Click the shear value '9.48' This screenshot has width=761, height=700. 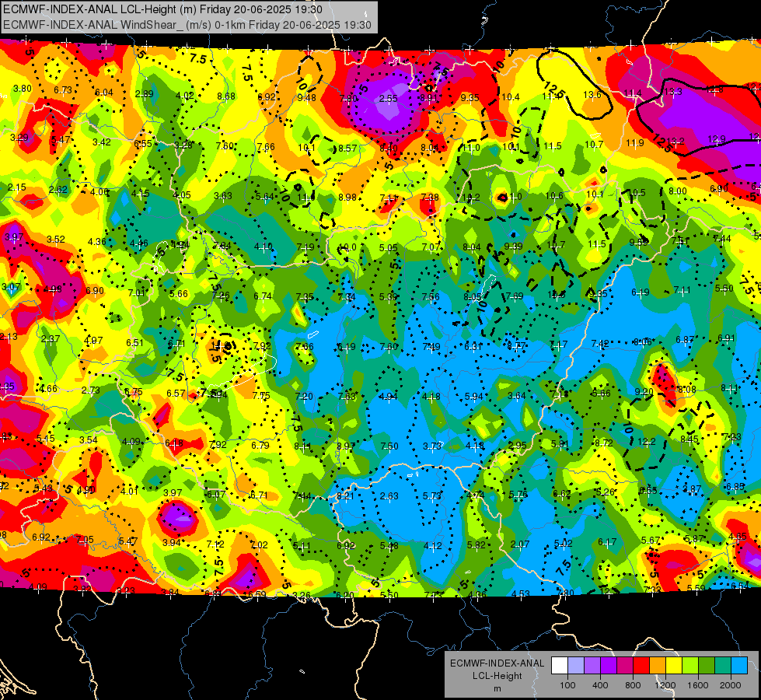pyautogui.click(x=307, y=98)
